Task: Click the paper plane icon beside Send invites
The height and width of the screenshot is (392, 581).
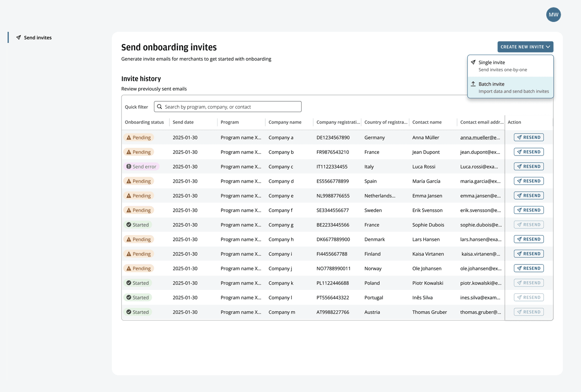Action: click(18, 38)
